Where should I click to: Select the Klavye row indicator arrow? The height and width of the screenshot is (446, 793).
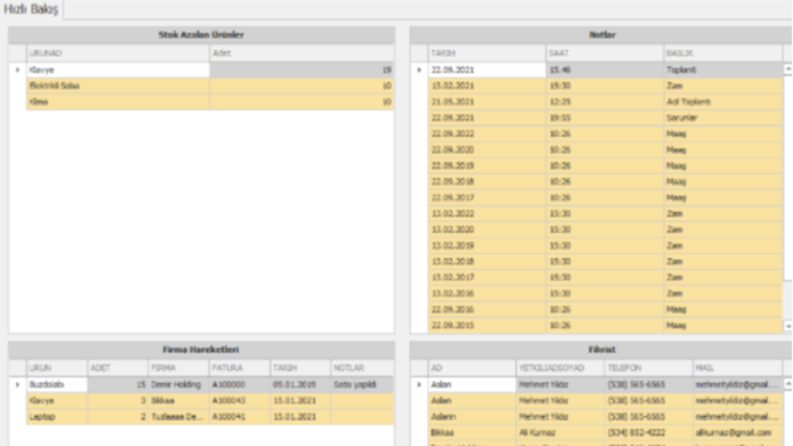tap(18, 70)
